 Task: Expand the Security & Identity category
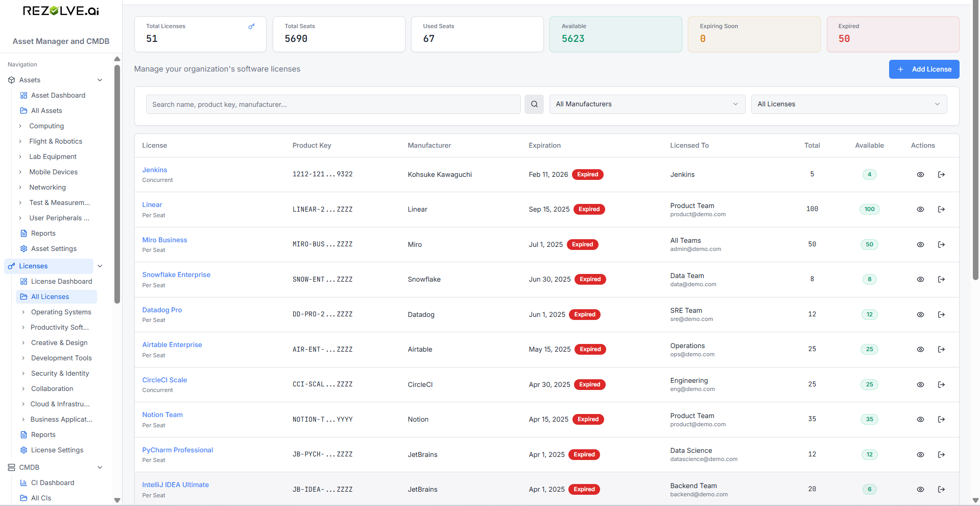click(x=23, y=374)
